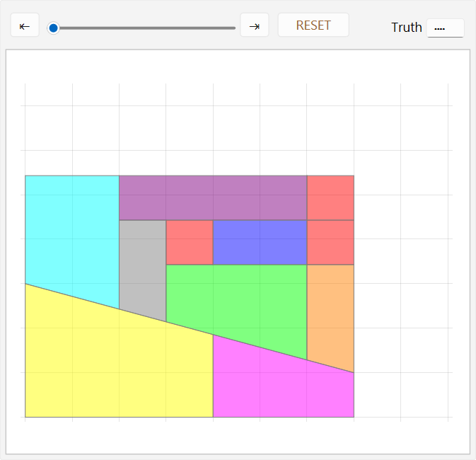Click the small red square beside gray piece

pos(189,242)
